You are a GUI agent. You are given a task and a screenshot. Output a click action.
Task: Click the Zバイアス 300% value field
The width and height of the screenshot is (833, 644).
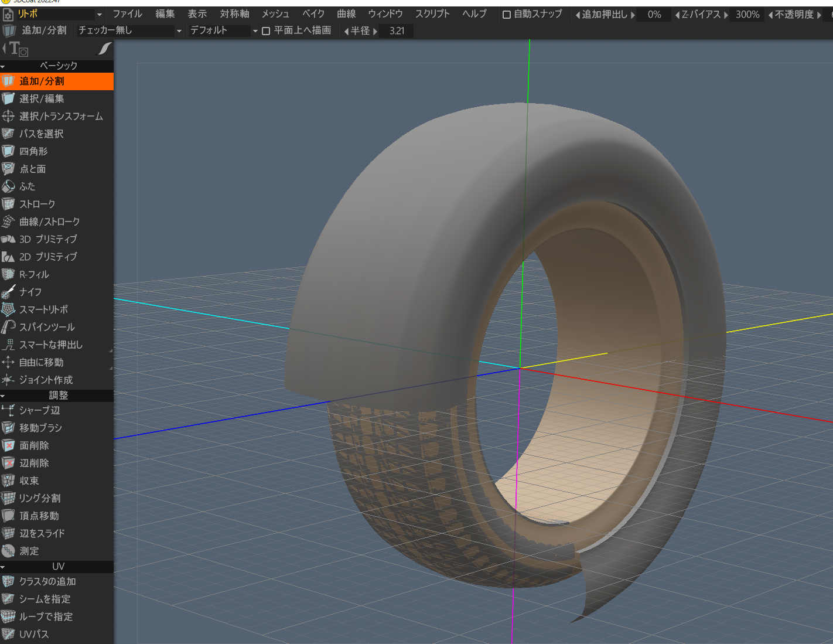[747, 14]
